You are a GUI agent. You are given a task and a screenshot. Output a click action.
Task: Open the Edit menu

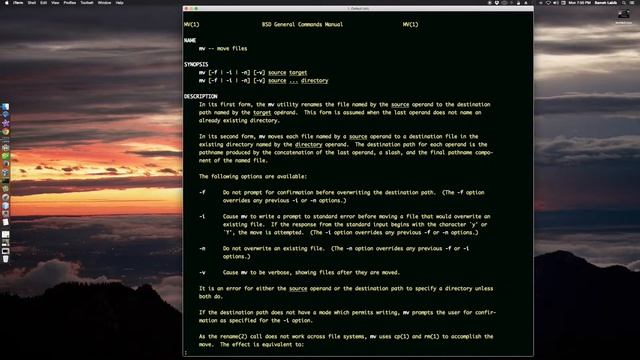[x=43, y=2]
